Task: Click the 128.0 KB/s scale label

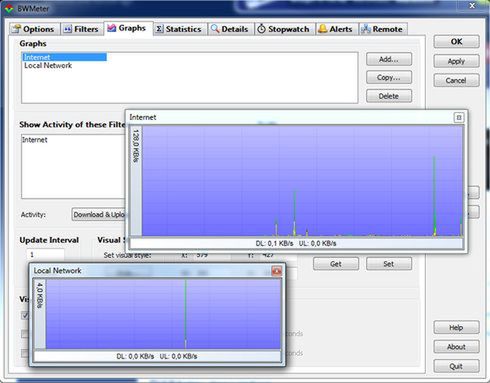Action: (x=136, y=146)
